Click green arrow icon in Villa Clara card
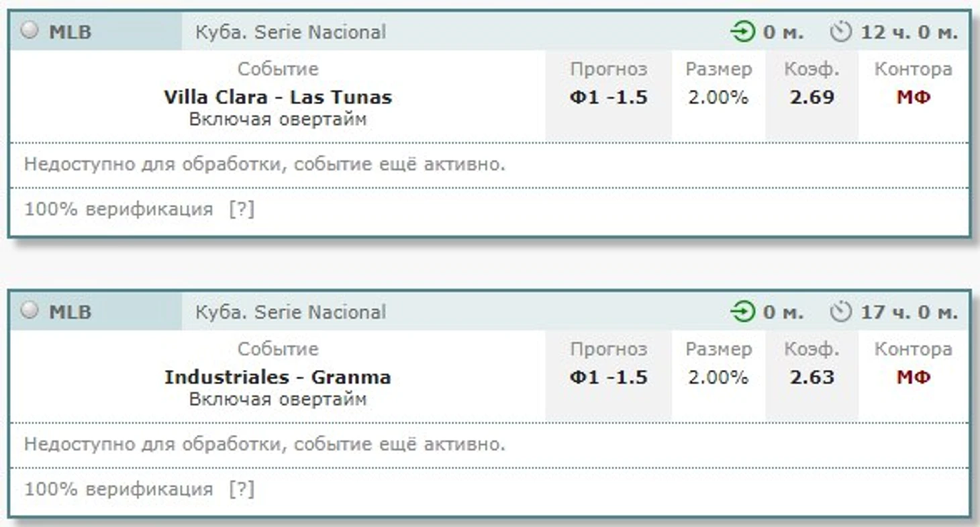 pos(742,32)
